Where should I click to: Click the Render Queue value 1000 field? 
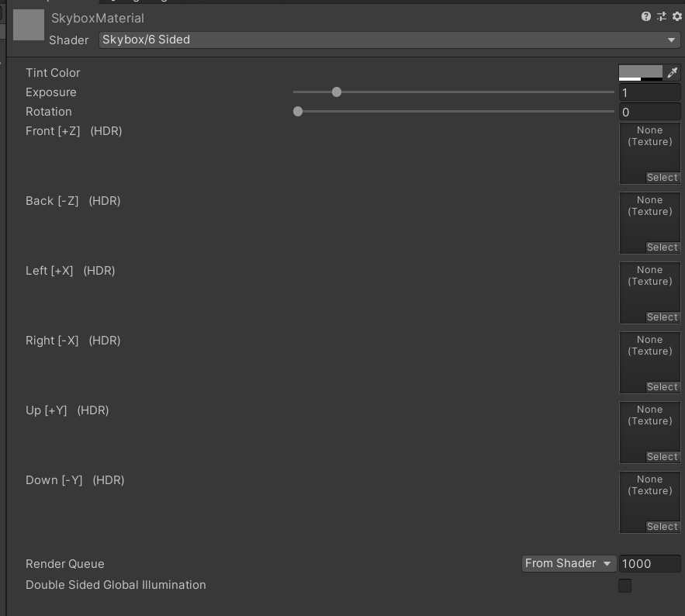coord(649,563)
